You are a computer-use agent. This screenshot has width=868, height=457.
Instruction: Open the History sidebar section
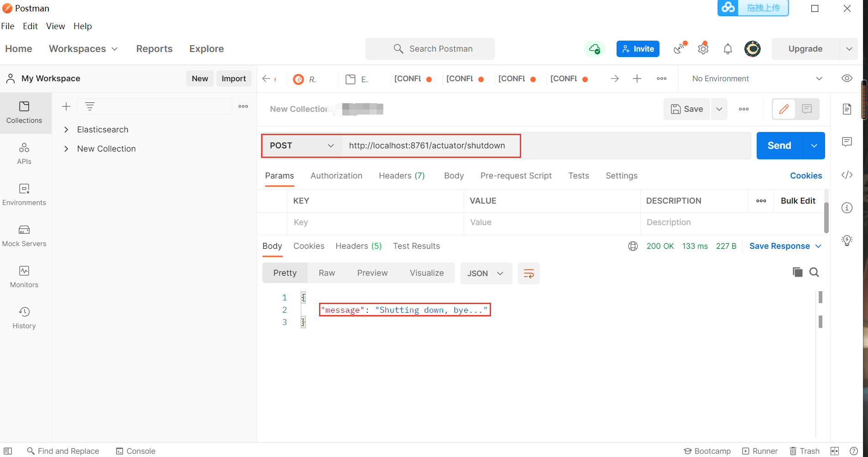pos(24,318)
